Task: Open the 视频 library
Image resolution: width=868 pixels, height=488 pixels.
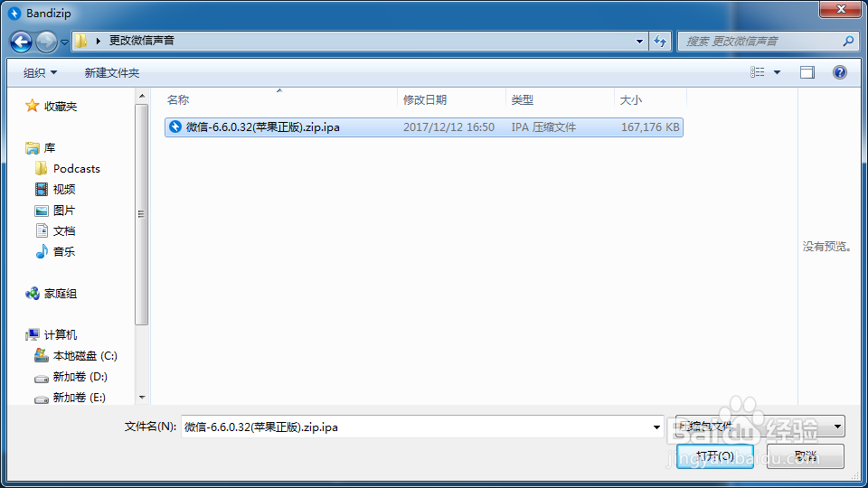Action: (x=63, y=189)
